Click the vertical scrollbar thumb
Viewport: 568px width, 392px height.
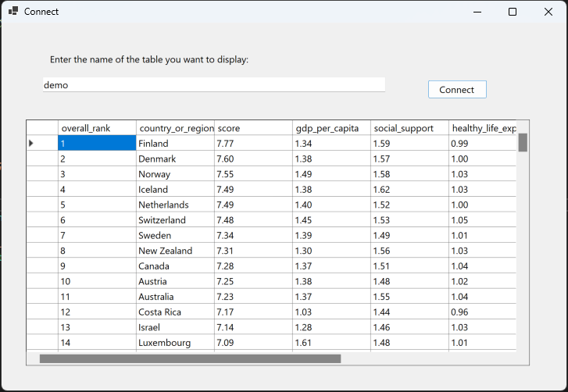coord(523,142)
